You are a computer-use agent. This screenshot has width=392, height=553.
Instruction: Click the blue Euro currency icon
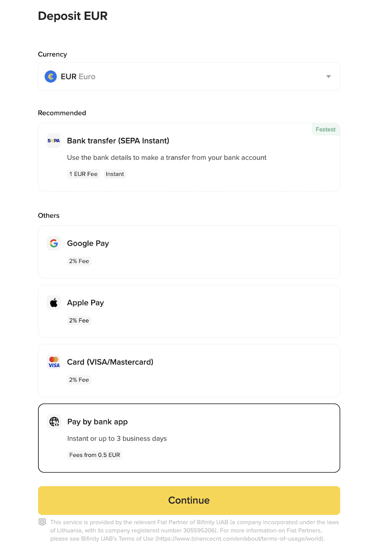click(51, 76)
